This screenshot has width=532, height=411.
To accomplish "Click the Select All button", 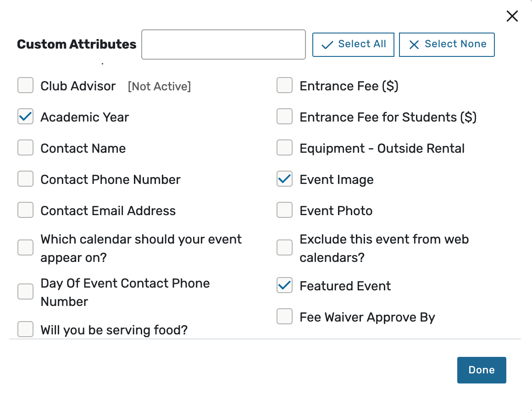I will click(353, 44).
